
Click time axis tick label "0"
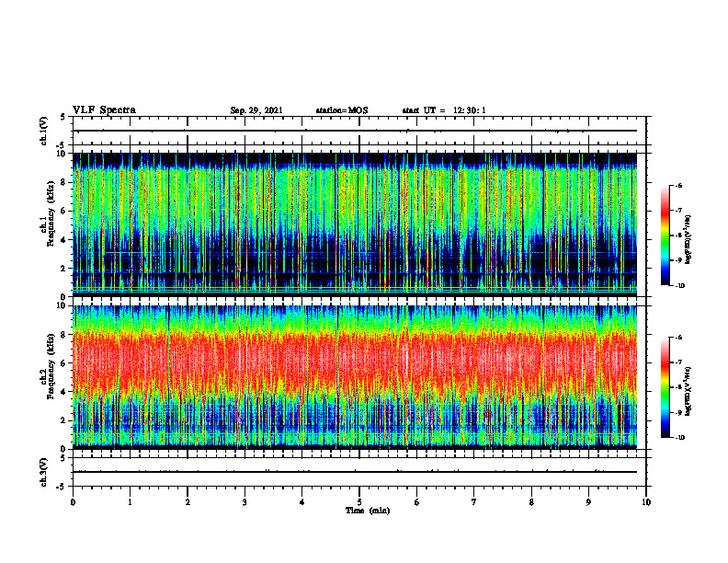(73, 502)
